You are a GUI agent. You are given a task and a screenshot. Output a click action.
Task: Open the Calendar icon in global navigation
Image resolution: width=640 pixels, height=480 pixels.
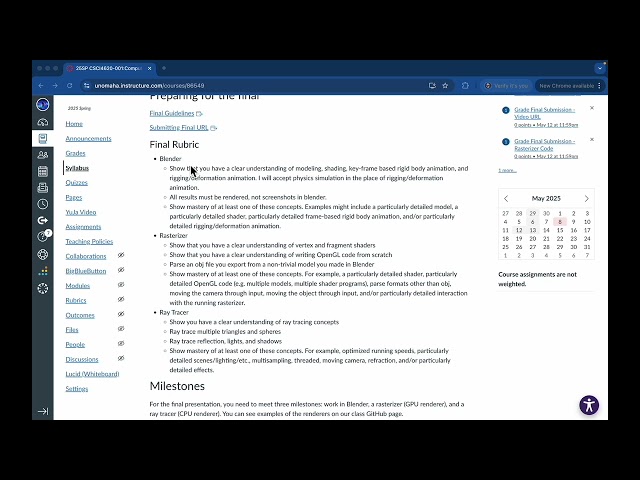tap(42, 171)
